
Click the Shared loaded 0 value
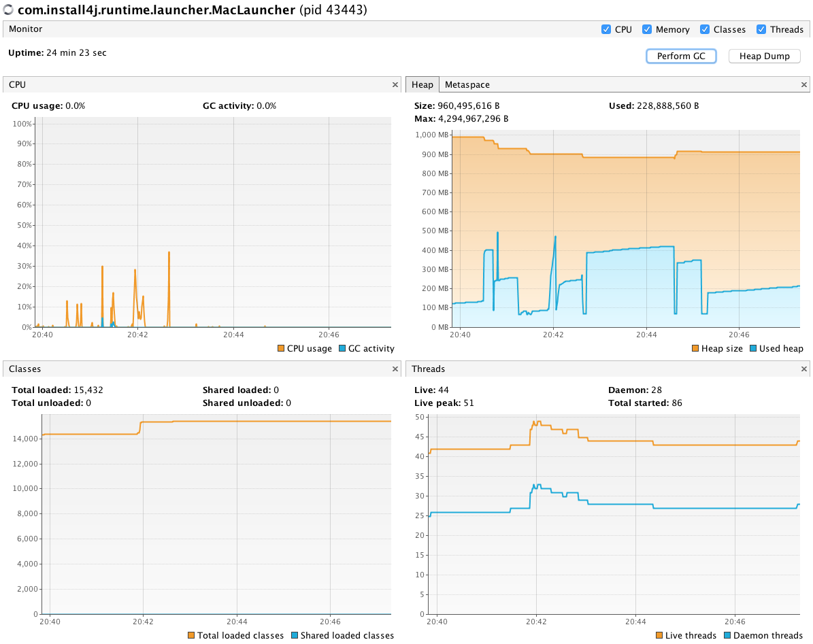(276, 390)
